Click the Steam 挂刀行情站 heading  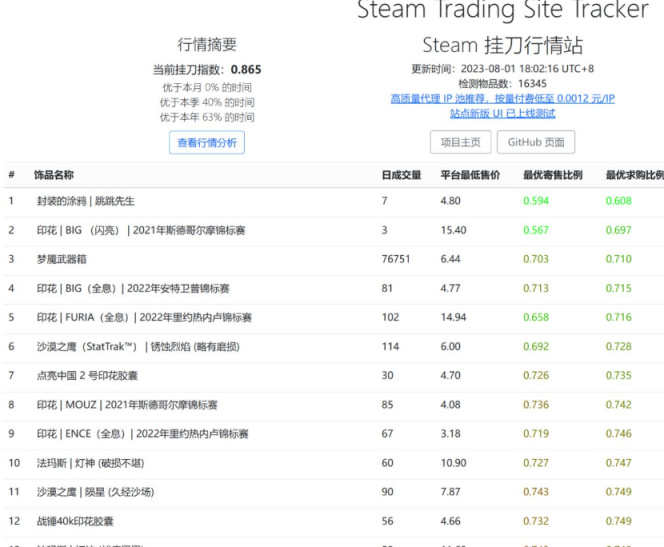click(503, 45)
